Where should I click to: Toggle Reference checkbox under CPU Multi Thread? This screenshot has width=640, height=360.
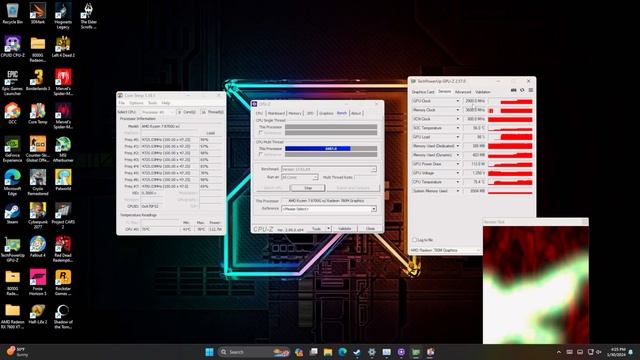coord(261,155)
